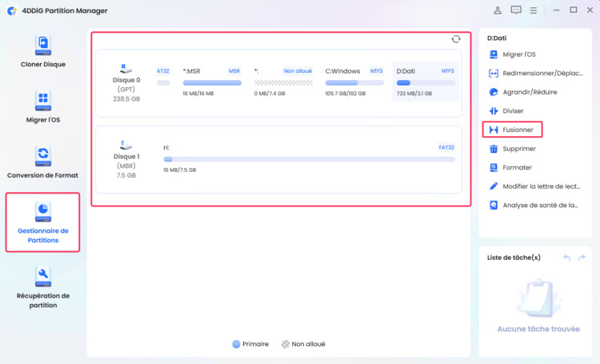The width and height of the screenshot is (600, 364).
Task: Select Gestionnaire de Partitions sidebar item
Action: tap(43, 222)
